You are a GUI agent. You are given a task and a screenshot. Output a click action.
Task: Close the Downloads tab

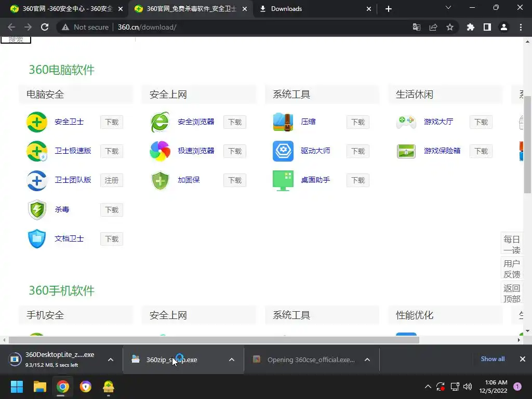point(369,9)
